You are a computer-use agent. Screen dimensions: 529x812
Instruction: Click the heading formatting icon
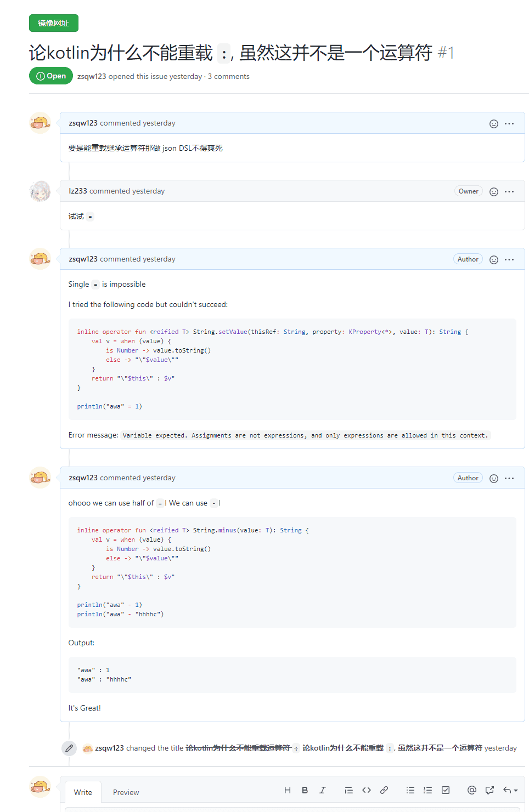point(288,790)
